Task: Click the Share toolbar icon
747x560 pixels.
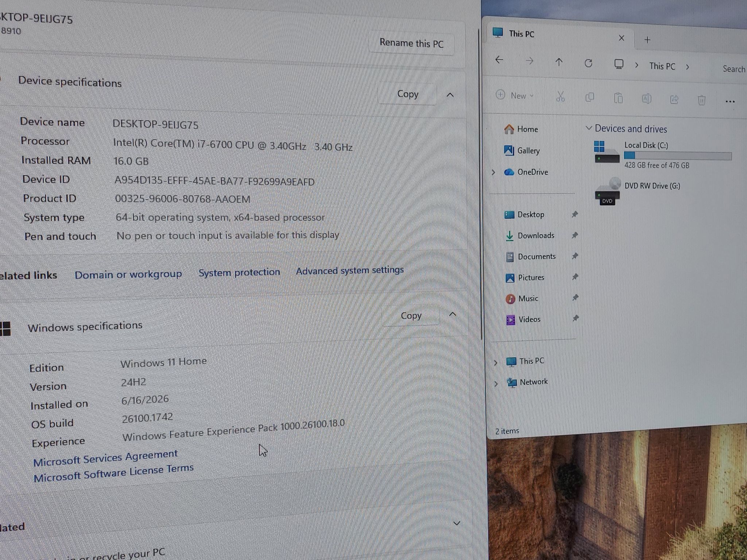Action: [674, 100]
